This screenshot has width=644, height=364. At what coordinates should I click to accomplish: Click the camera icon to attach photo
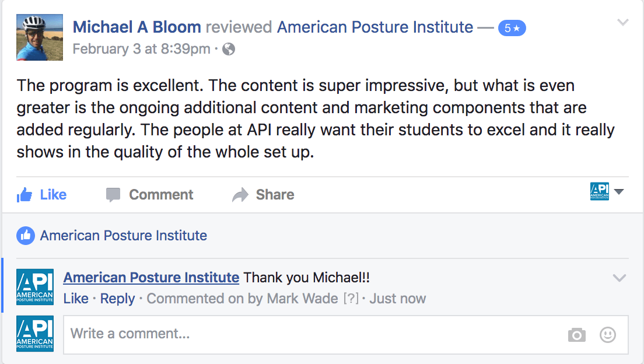pyautogui.click(x=576, y=335)
